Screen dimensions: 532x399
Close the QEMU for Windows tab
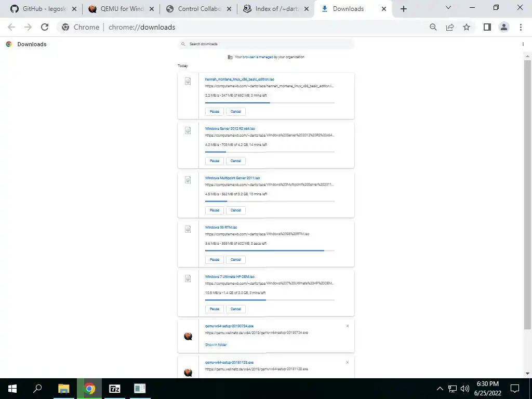tap(152, 9)
